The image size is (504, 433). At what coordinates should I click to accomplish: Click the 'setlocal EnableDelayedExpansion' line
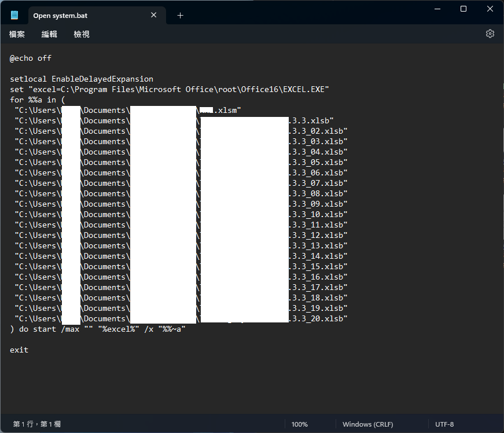point(82,79)
